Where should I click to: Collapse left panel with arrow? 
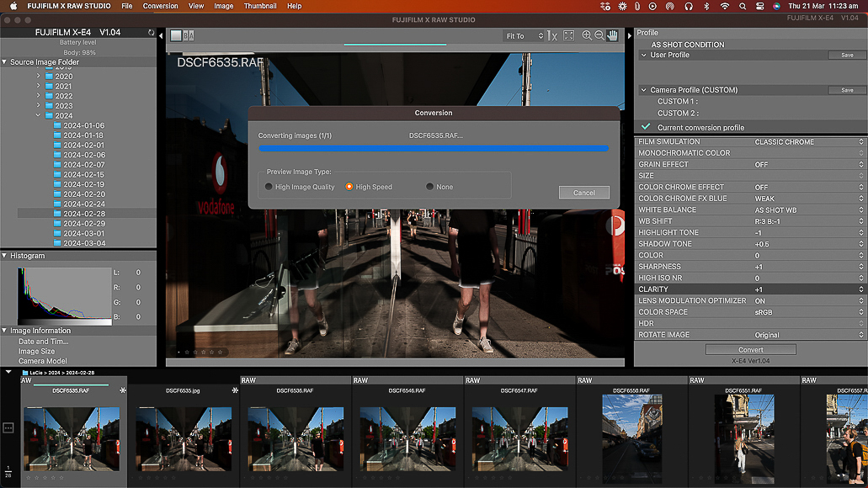pyautogui.click(x=161, y=36)
